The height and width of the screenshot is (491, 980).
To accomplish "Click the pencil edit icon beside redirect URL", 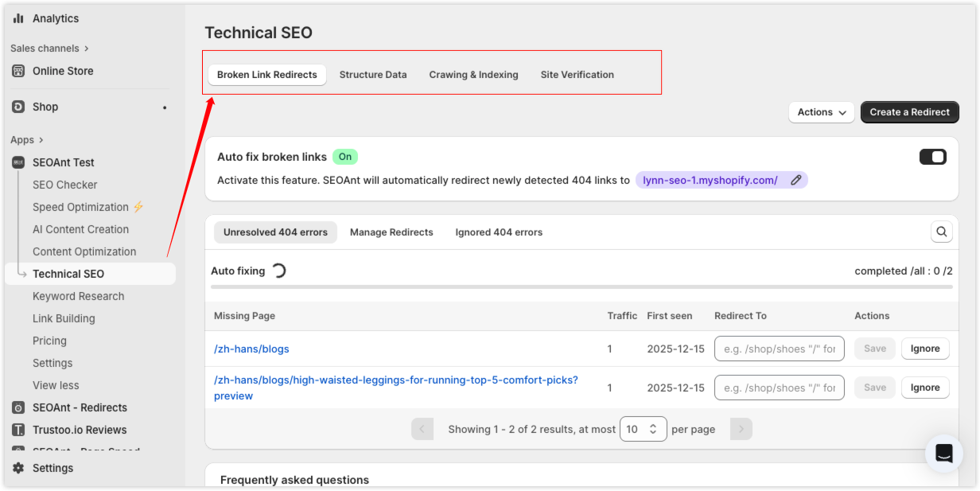I will click(x=795, y=180).
